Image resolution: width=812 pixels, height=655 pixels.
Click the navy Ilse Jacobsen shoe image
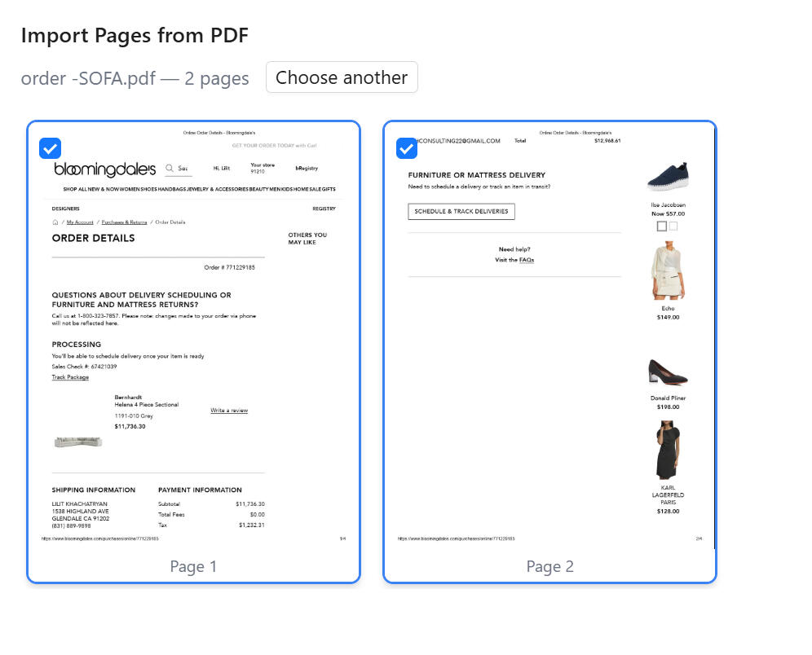coord(668,177)
